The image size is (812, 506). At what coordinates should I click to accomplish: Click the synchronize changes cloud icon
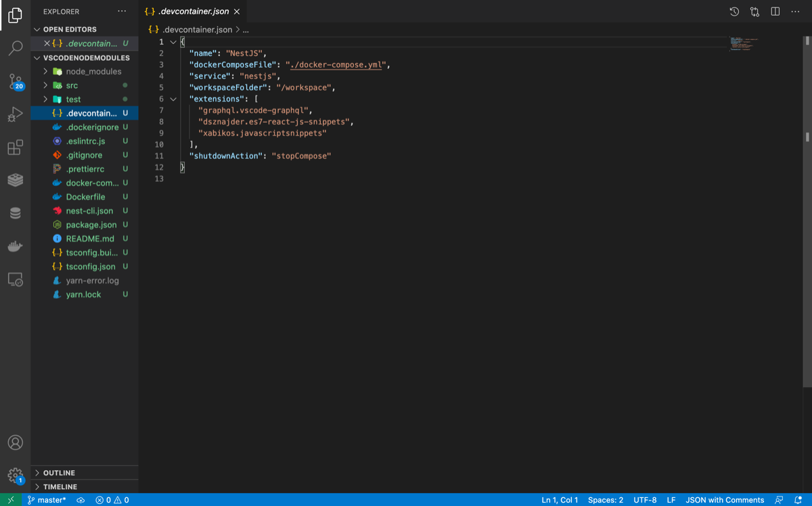click(81, 500)
